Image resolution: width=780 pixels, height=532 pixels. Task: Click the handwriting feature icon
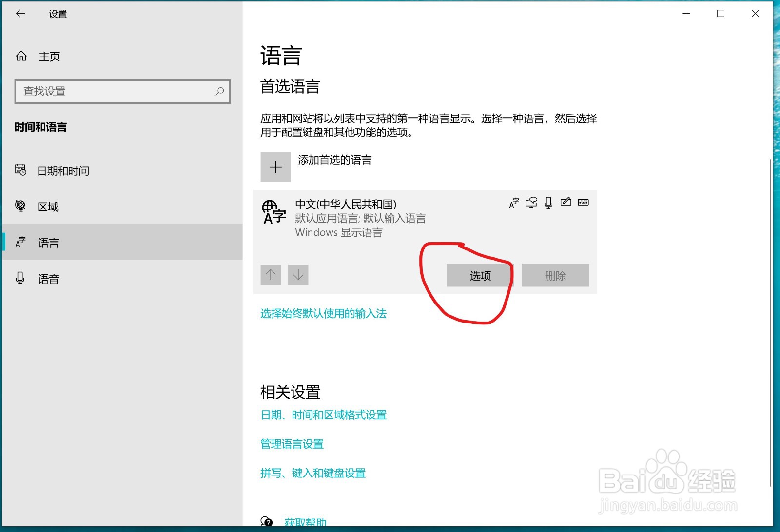pyautogui.click(x=566, y=202)
